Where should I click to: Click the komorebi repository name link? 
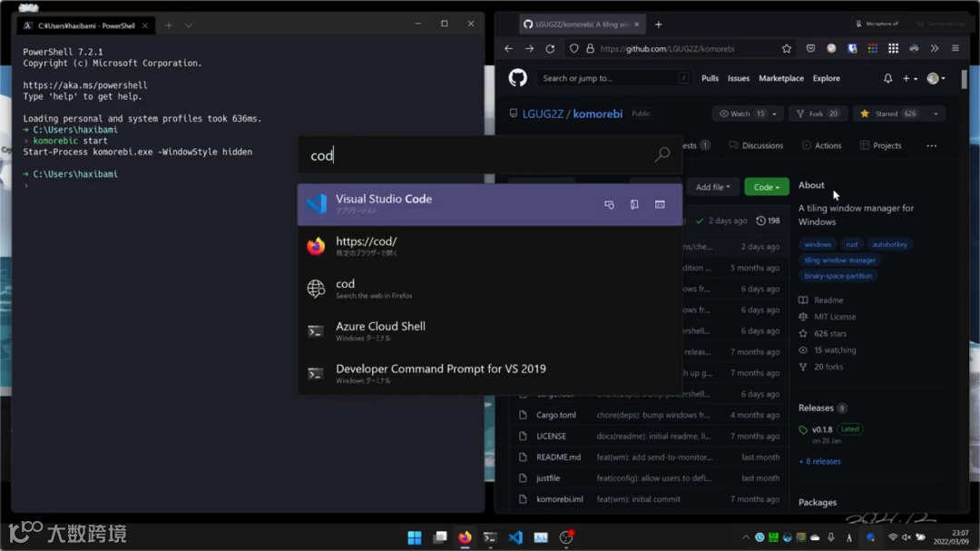tap(597, 113)
